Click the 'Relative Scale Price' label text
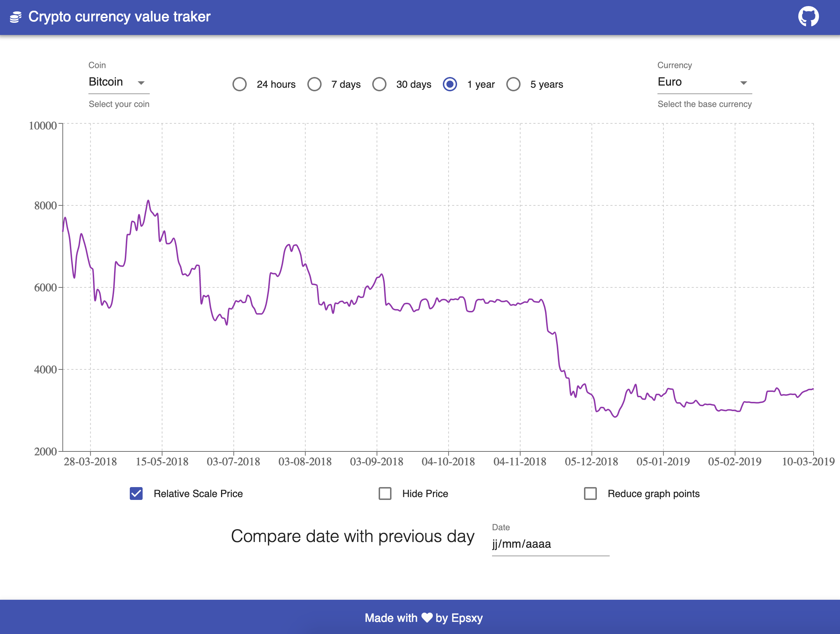This screenshot has width=840, height=634. click(198, 494)
